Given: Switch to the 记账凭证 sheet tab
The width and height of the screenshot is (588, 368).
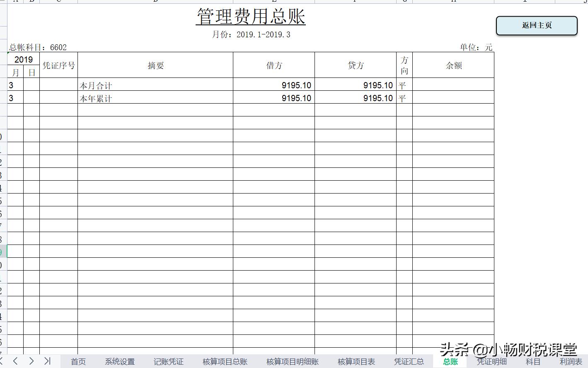Looking at the screenshot, I should tap(168, 361).
